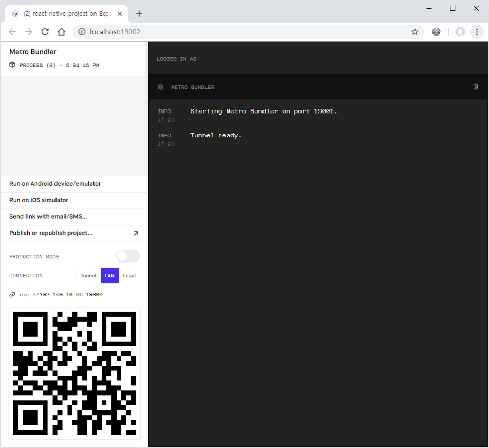The height and width of the screenshot is (448, 489).
Task: Select the Metro Bundler process entry
Action: [73, 59]
